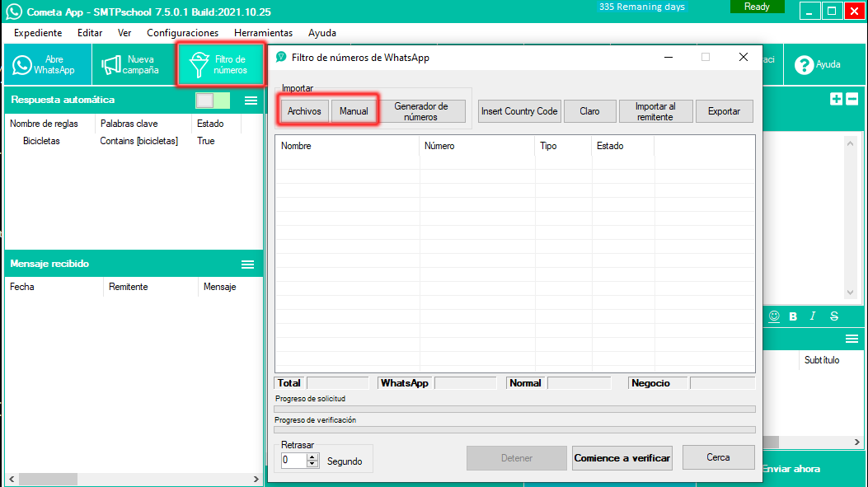Click the Fecha column header
The width and height of the screenshot is (868, 487).
click(54, 287)
